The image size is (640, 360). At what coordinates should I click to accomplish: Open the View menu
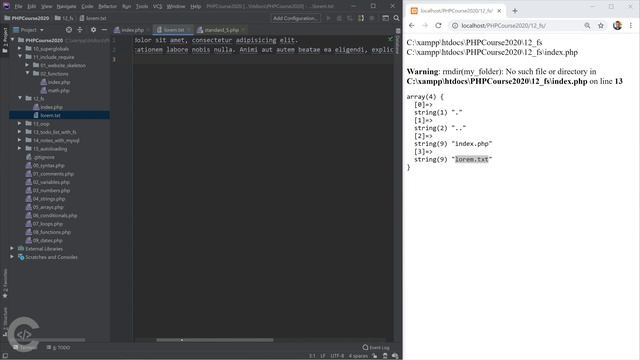coord(47,7)
